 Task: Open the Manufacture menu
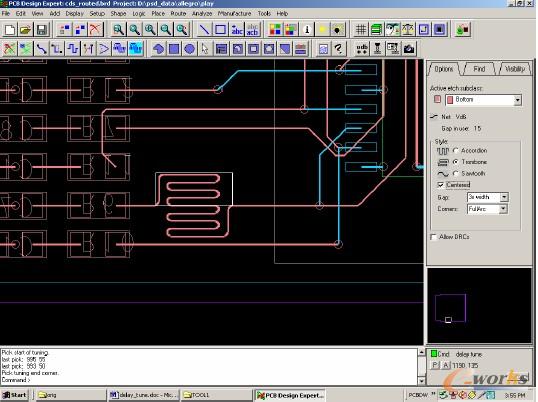tap(234, 14)
